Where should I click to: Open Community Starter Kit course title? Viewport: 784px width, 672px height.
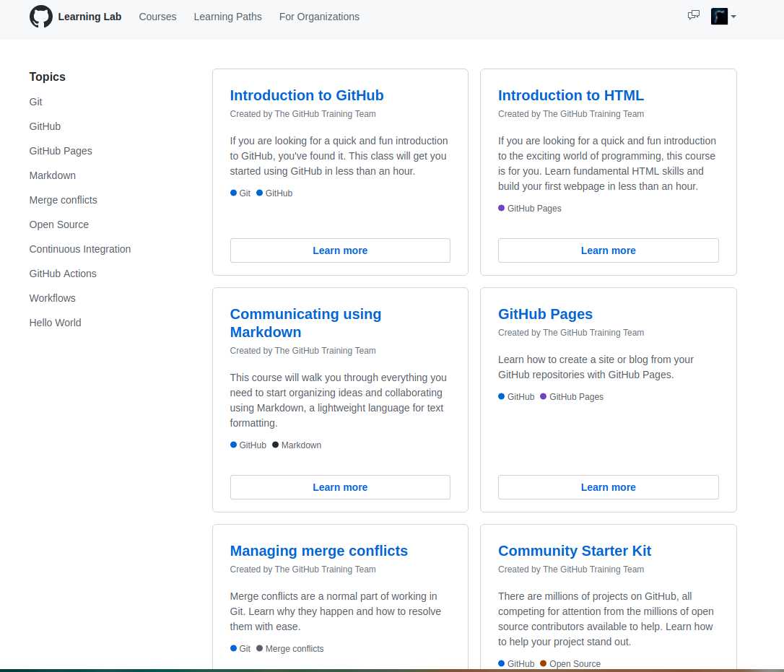[575, 551]
